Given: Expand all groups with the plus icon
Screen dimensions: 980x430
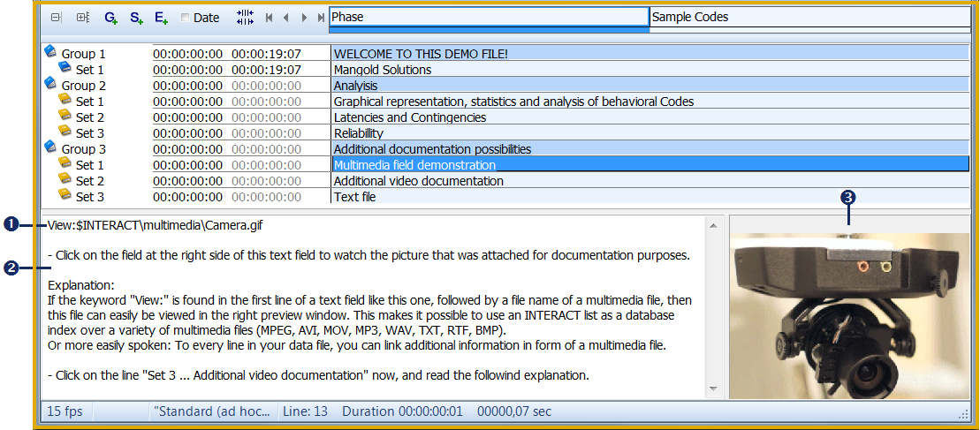Looking at the screenshot, I should pos(83,18).
